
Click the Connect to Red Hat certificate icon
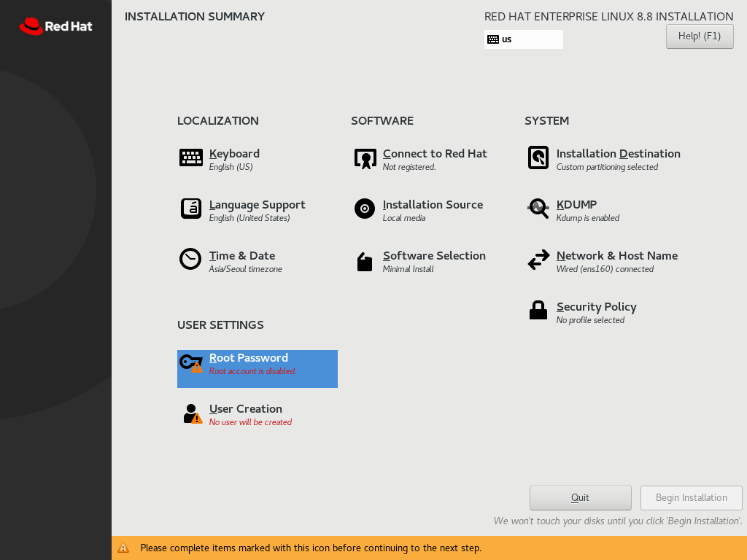365,158
